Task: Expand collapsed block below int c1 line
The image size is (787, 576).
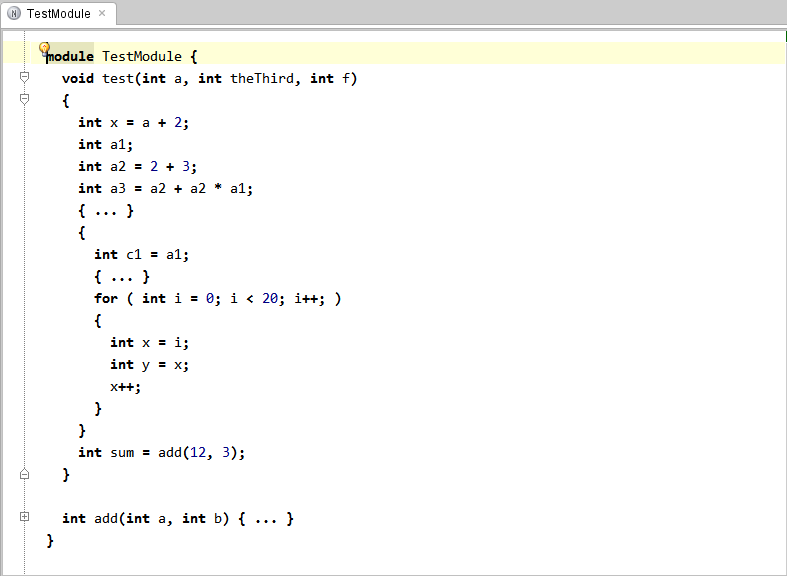Action: click(x=121, y=276)
